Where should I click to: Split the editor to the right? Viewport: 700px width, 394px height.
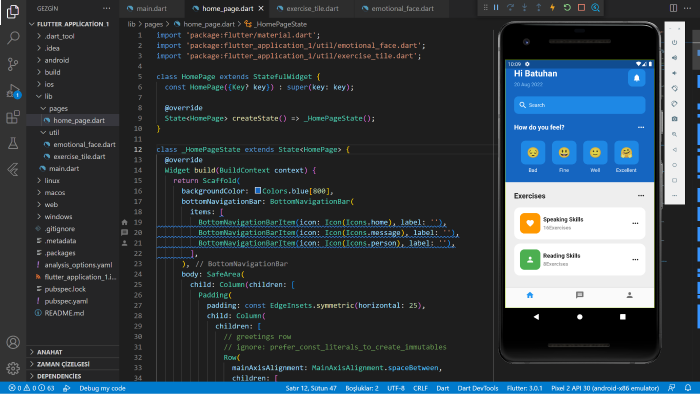(673, 8)
